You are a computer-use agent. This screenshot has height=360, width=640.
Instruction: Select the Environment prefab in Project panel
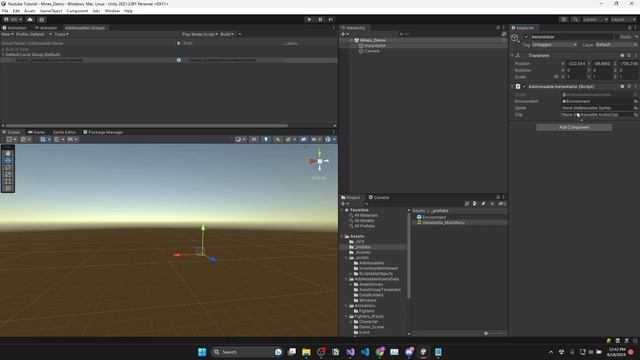pyautogui.click(x=431, y=217)
